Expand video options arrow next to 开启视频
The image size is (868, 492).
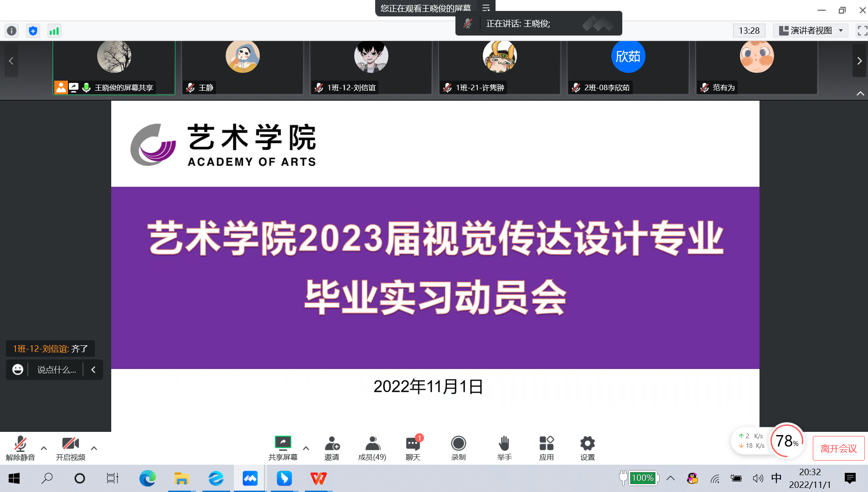tap(94, 448)
